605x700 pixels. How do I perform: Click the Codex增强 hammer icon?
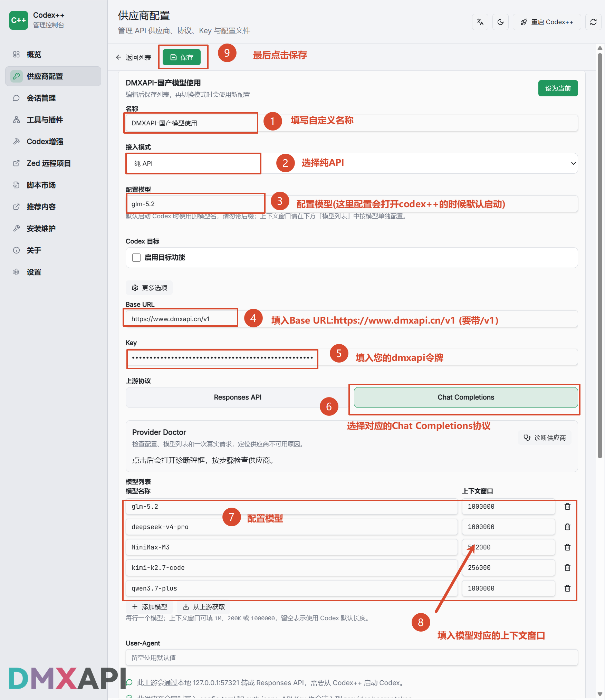tap(16, 142)
